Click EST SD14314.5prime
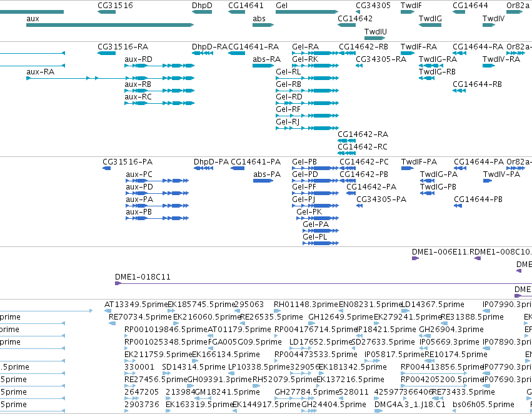 point(194,367)
